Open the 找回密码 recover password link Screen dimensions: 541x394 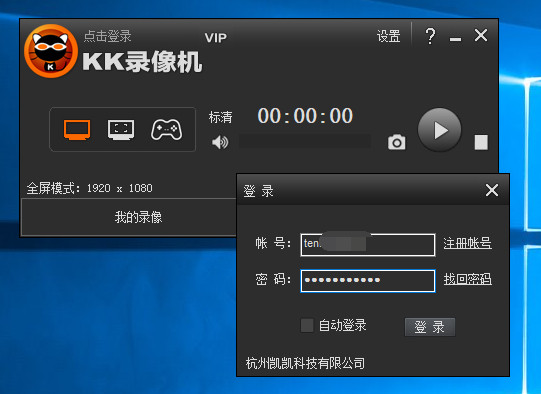pos(468,279)
